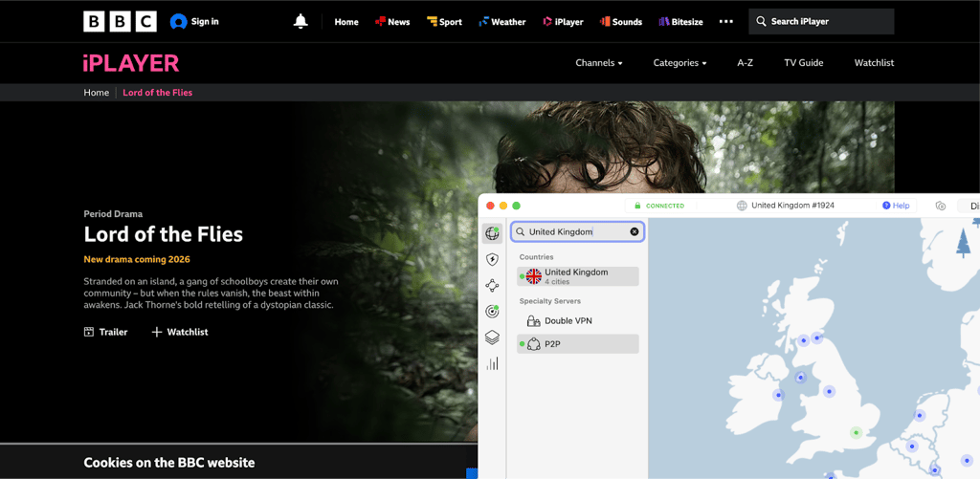The image size is (980, 479).
Task: Open the VPN Meshnet icon
Action: (493, 286)
